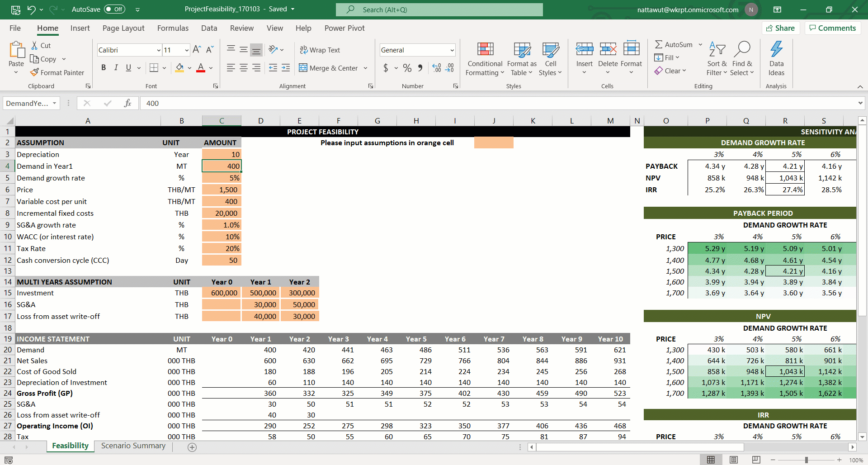Collapse the ribbon with the chevron
Viewport: 868px width, 465px height.
click(x=860, y=86)
